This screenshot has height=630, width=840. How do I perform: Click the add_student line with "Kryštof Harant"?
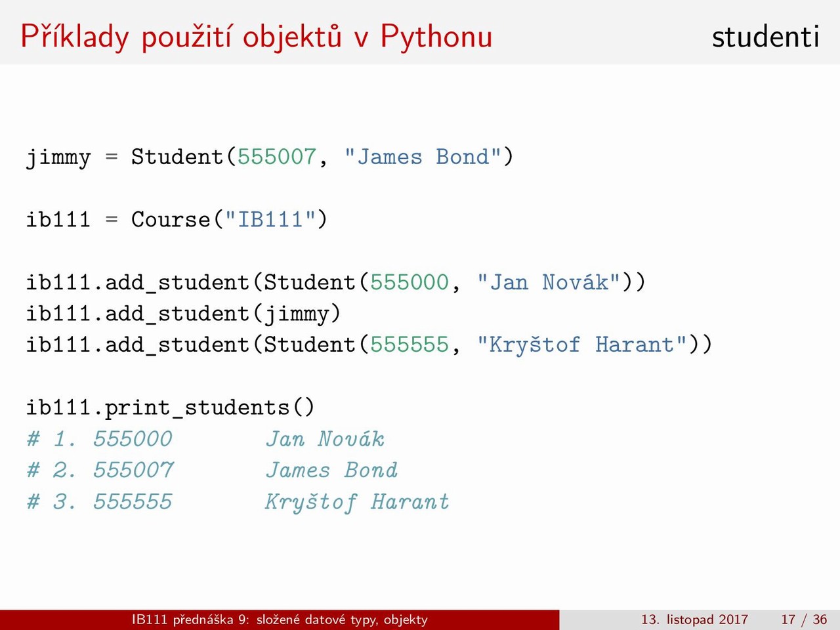pyautogui.click(x=369, y=345)
